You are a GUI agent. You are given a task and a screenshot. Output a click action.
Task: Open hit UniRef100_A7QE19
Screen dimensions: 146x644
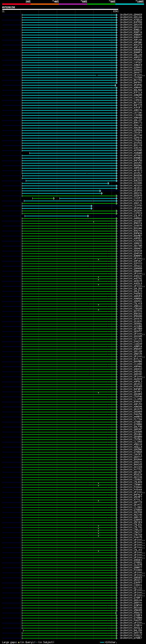click(131, 20)
